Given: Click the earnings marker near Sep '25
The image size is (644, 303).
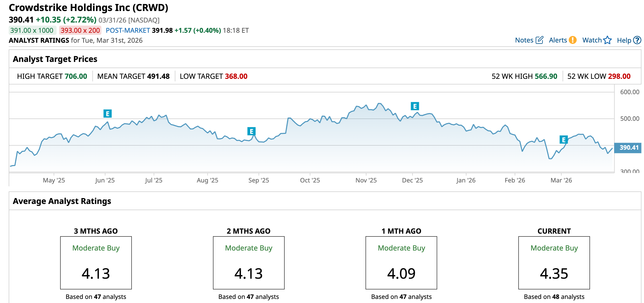Looking at the screenshot, I should (x=251, y=131).
